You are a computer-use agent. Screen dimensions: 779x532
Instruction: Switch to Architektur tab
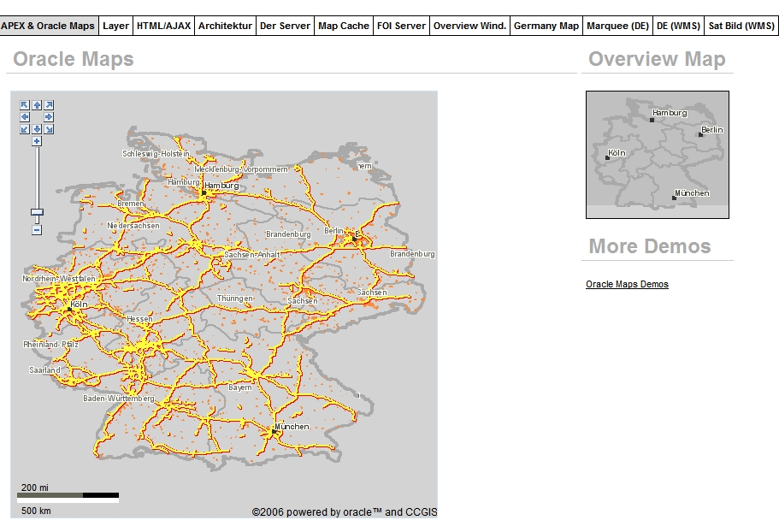[x=225, y=26]
